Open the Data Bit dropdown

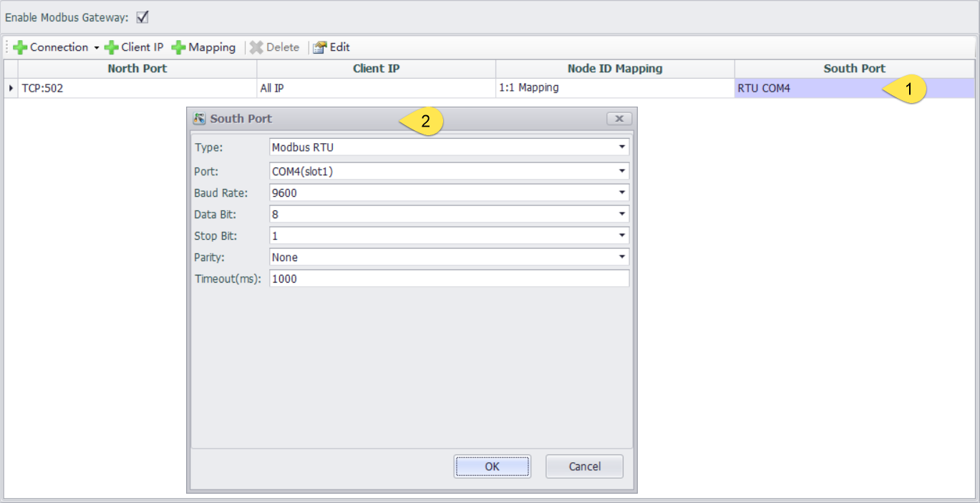coord(621,214)
